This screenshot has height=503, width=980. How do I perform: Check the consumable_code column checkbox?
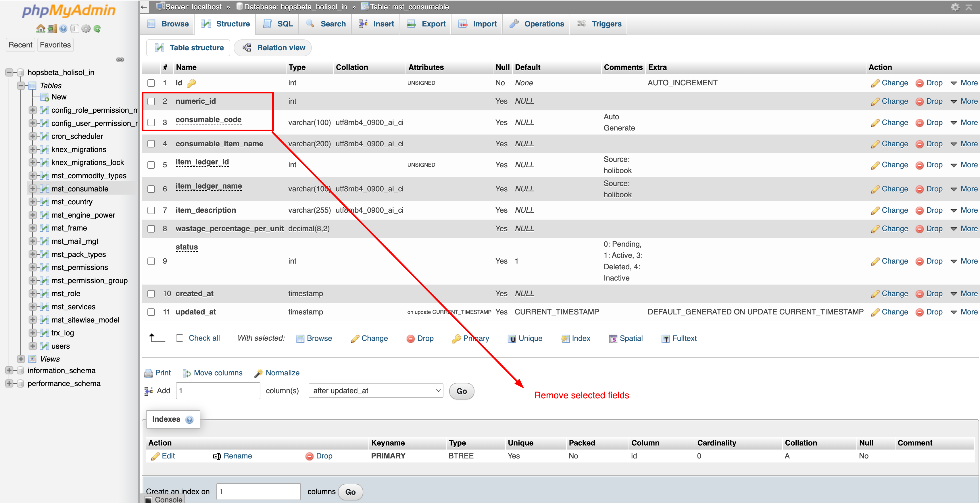[x=151, y=122]
